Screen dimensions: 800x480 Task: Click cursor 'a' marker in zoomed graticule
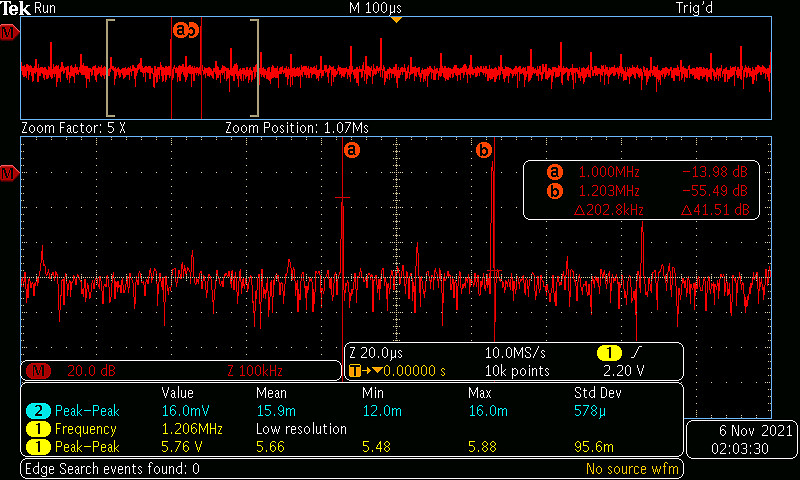click(352, 150)
